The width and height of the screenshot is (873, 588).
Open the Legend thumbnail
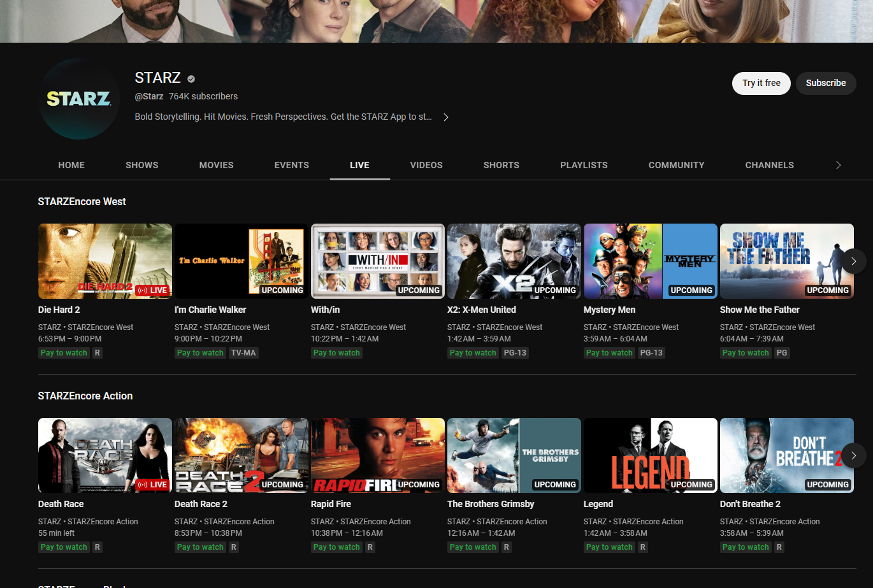pyautogui.click(x=651, y=455)
